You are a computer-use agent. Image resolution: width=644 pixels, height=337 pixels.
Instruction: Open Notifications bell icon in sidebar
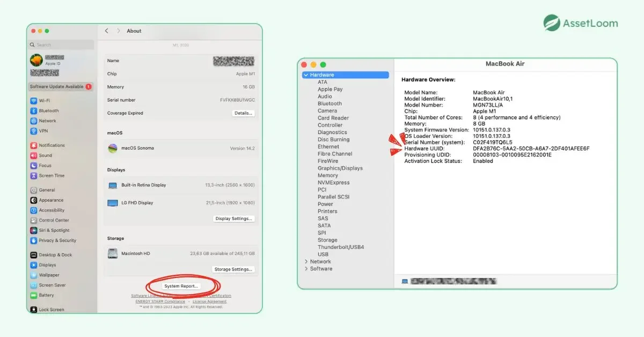pyautogui.click(x=34, y=145)
